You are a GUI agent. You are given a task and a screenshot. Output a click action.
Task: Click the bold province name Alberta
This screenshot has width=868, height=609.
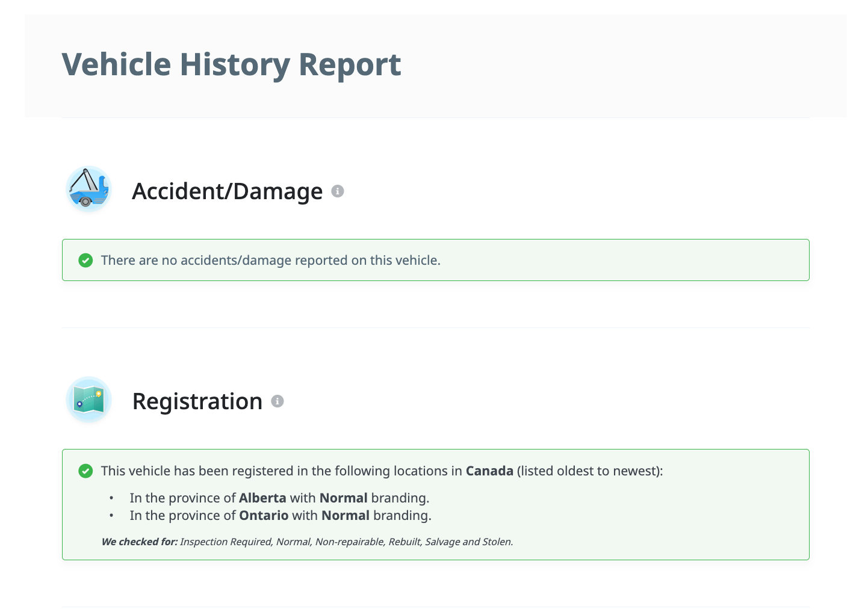tap(262, 498)
